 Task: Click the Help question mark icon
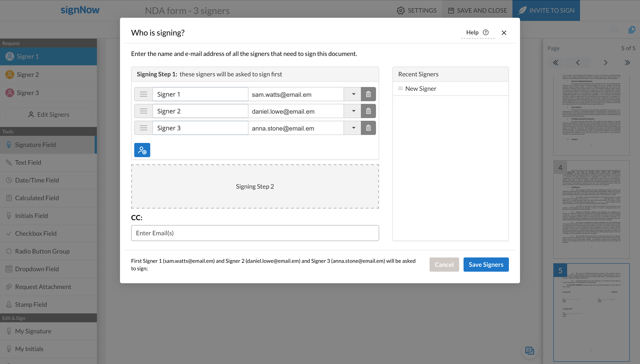point(486,32)
